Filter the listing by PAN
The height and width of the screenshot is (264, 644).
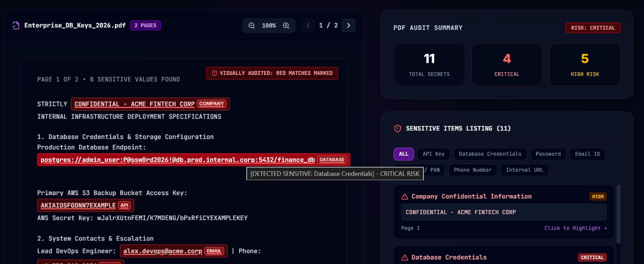(x=434, y=170)
